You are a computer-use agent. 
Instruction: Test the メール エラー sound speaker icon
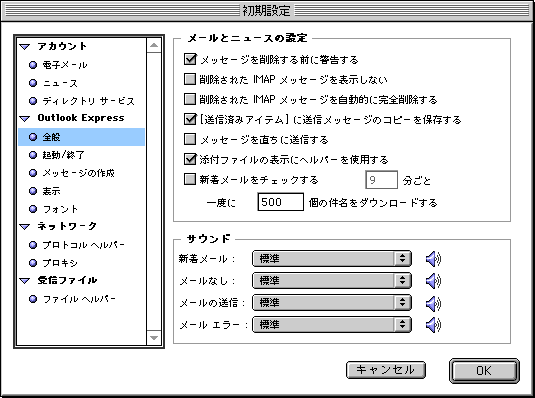433,325
